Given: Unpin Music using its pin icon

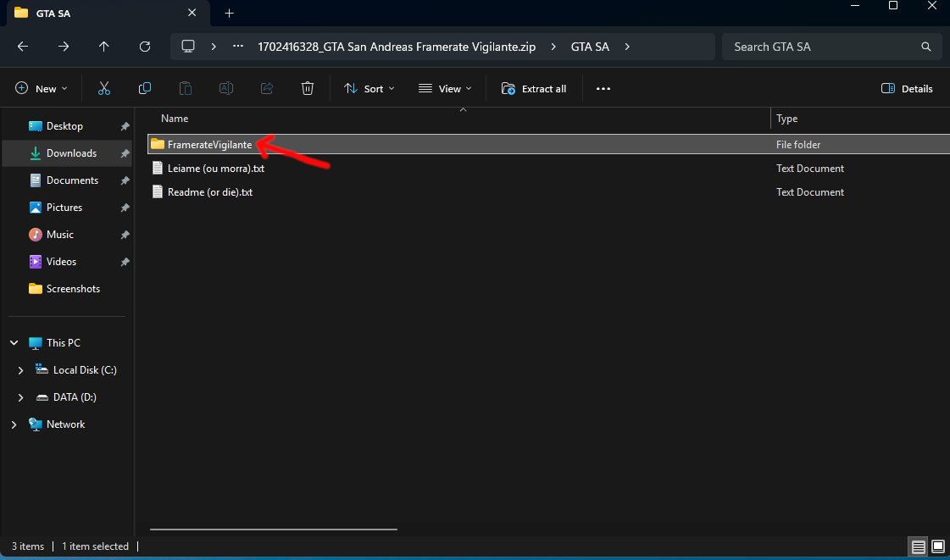Looking at the screenshot, I should (125, 235).
